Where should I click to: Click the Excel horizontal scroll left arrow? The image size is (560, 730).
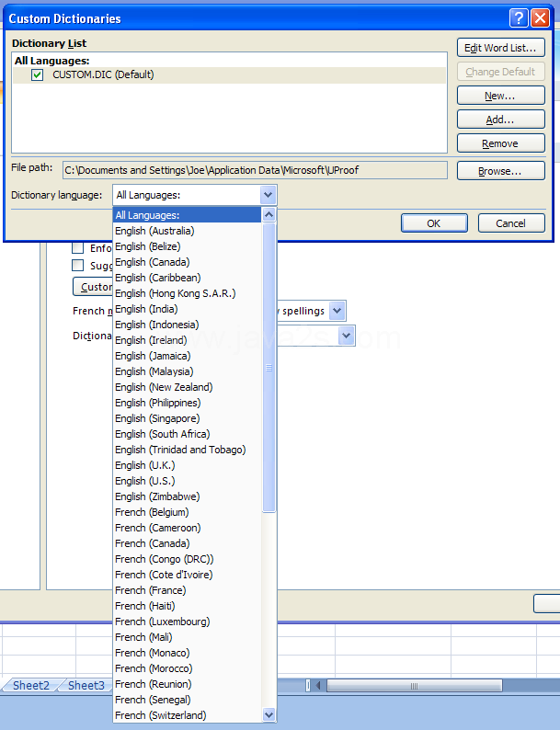[318, 685]
